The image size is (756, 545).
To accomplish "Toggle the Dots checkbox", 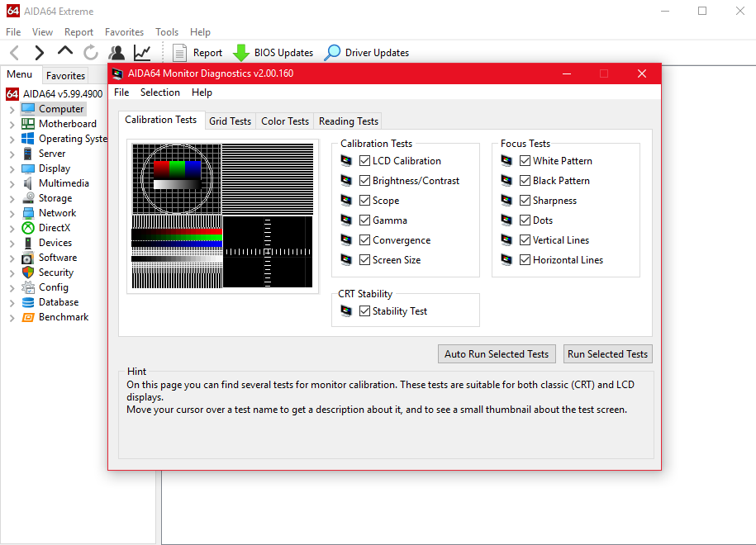I will click(525, 220).
